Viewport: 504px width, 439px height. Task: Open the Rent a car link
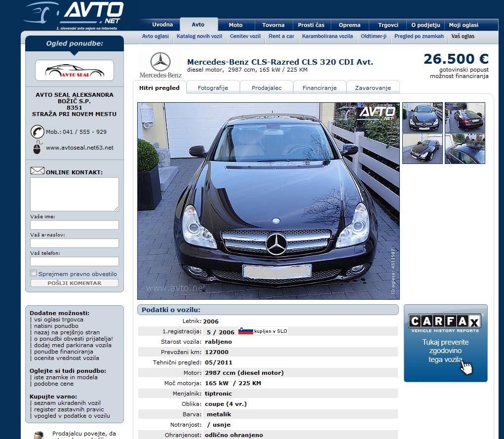(x=281, y=37)
